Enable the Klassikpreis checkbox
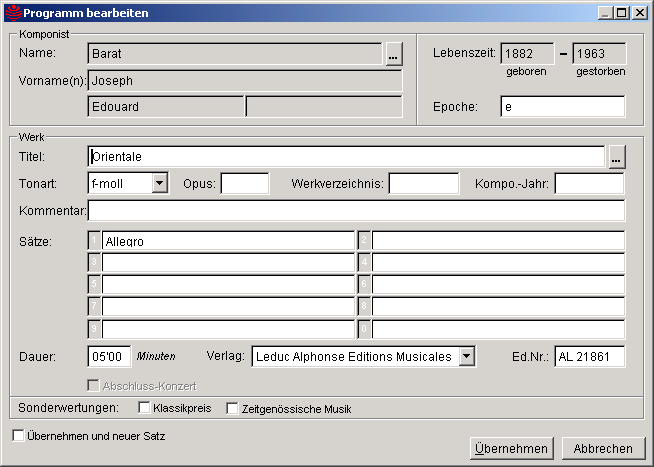The height and width of the screenshot is (467, 654). tap(144, 408)
